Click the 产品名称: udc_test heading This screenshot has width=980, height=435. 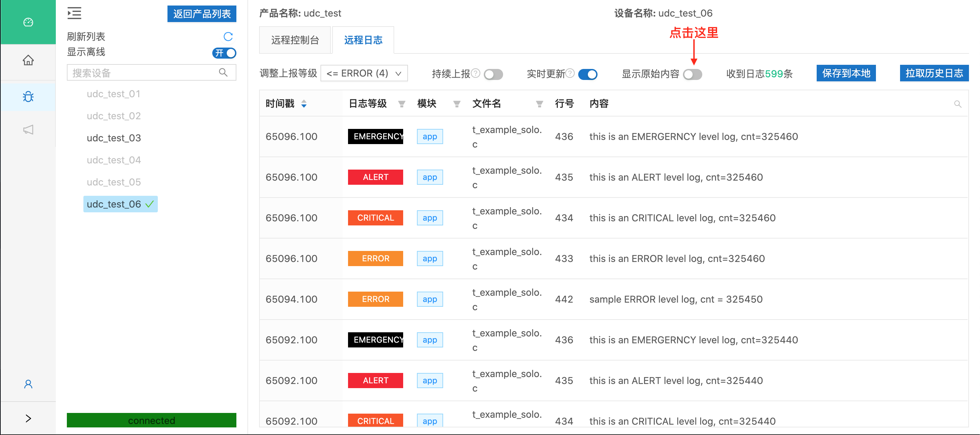click(x=300, y=13)
